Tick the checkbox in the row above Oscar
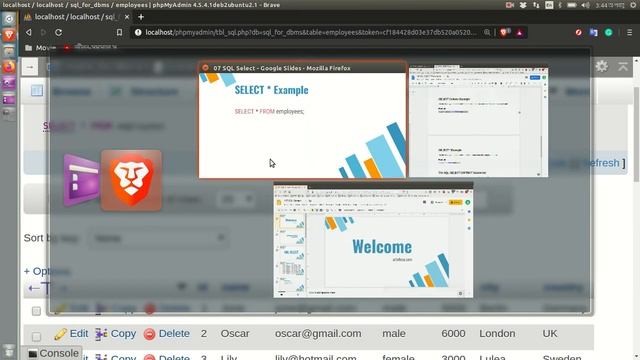This screenshot has height=360, width=640. [36, 311]
